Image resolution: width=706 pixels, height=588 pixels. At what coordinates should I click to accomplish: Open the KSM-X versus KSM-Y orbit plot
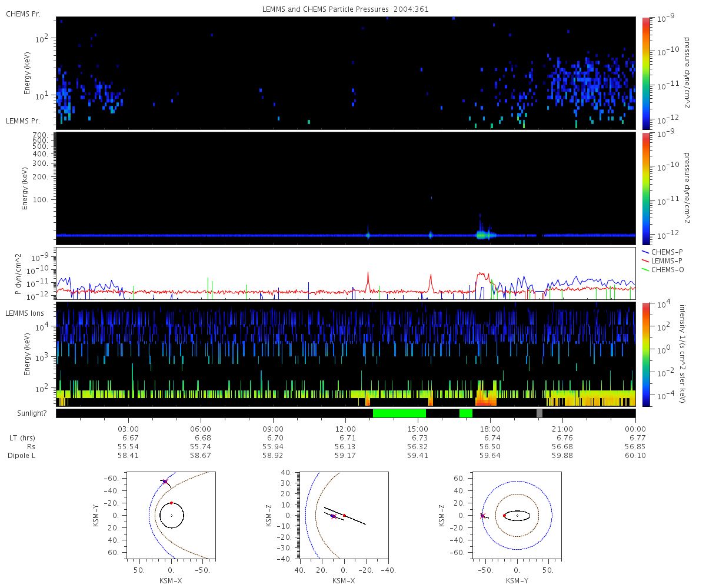pyautogui.click(x=171, y=515)
